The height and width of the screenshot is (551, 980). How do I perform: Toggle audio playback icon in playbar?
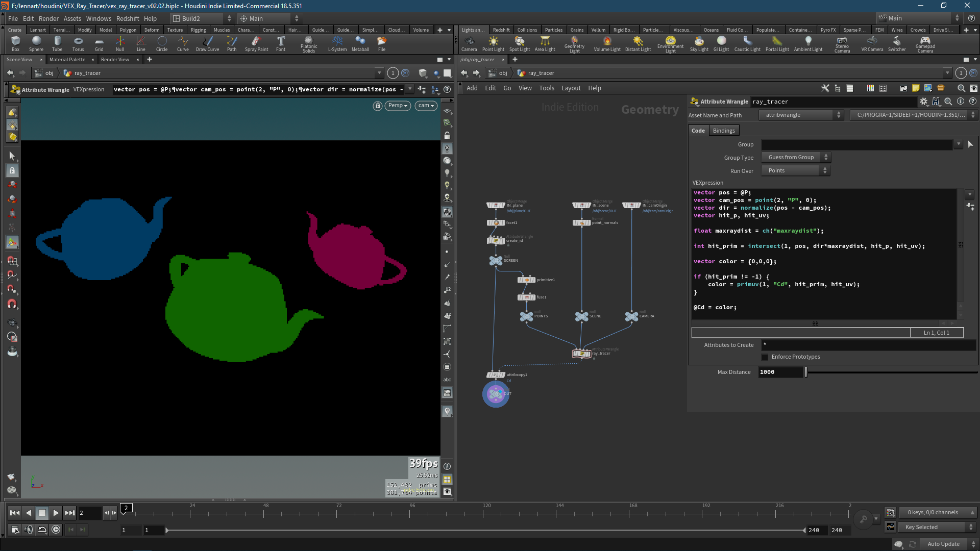(29, 530)
